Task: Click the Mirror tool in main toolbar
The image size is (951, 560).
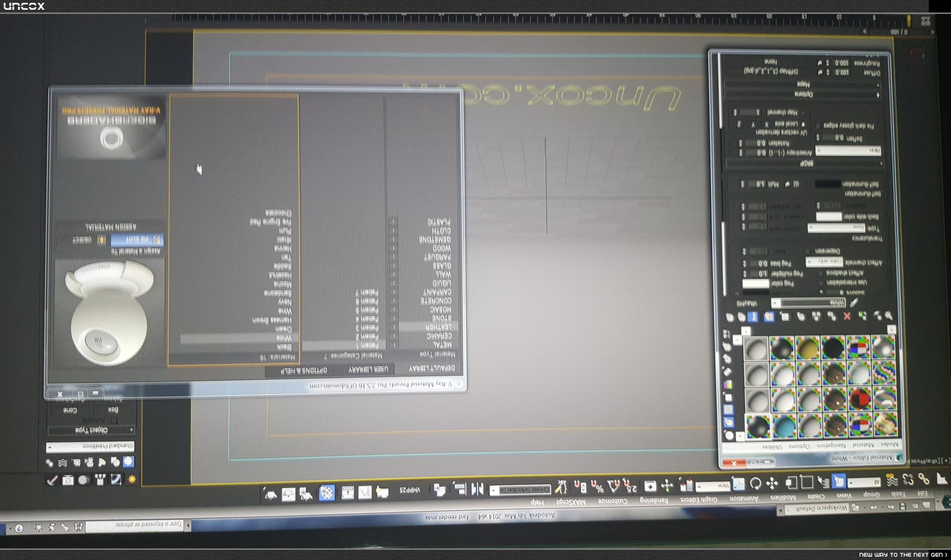Action: [x=477, y=489]
